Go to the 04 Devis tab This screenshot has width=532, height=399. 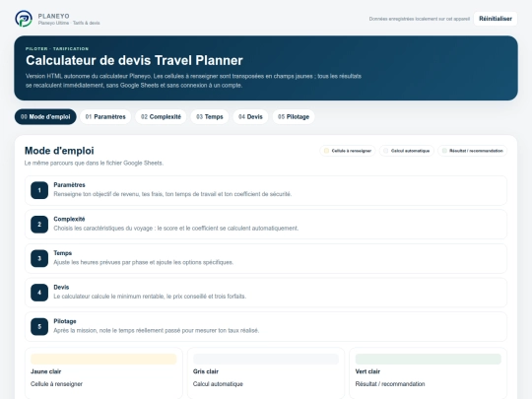tap(250, 116)
